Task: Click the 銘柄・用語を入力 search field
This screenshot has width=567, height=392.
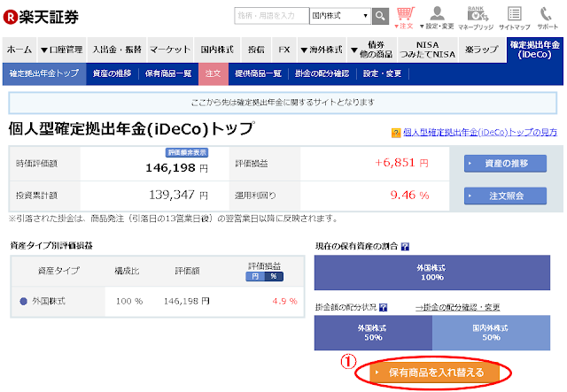Action: [x=272, y=16]
